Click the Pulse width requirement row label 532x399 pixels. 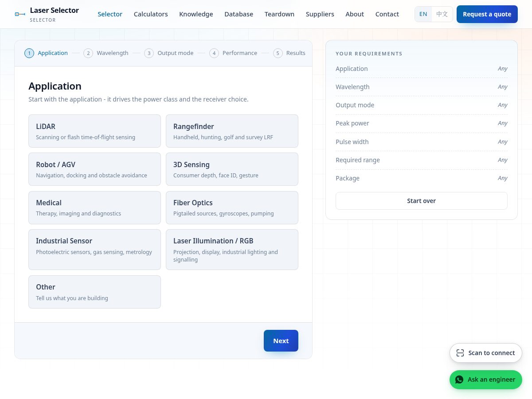pyautogui.click(x=352, y=142)
